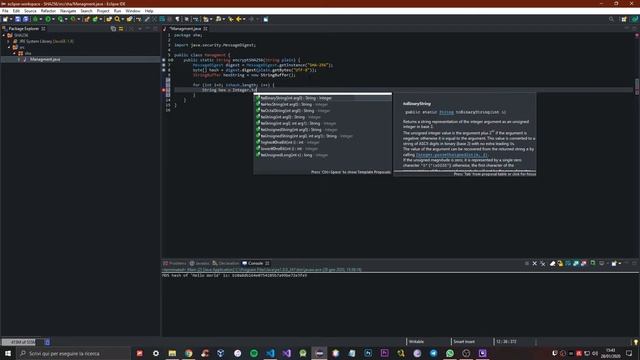640x360 pixels.
Task: Follow the String link in Javadoc popup
Action: [446, 112]
